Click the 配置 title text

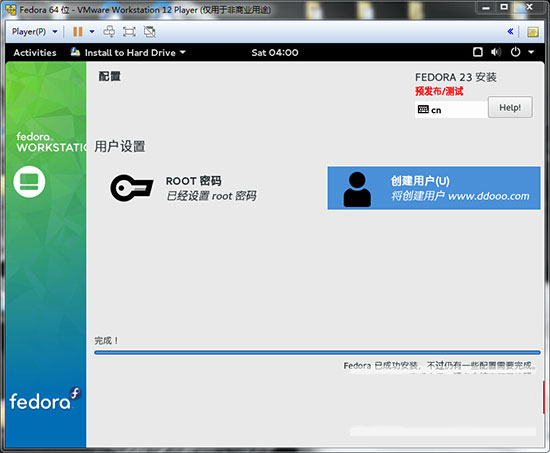click(x=109, y=76)
